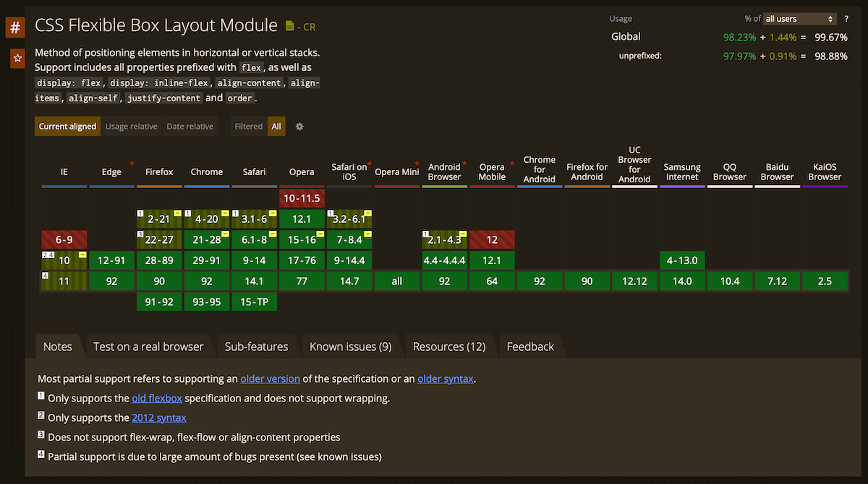The height and width of the screenshot is (484, 868).
Task: Follow the old flexbox specification link
Action: (156, 397)
